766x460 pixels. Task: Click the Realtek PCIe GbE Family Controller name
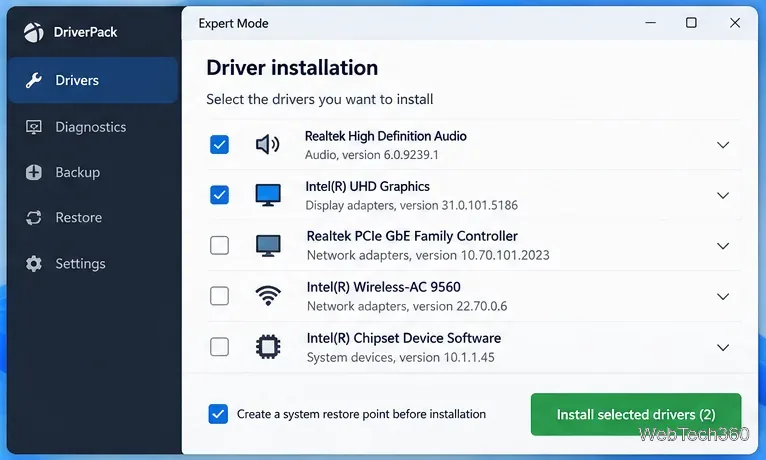pyautogui.click(x=412, y=236)
